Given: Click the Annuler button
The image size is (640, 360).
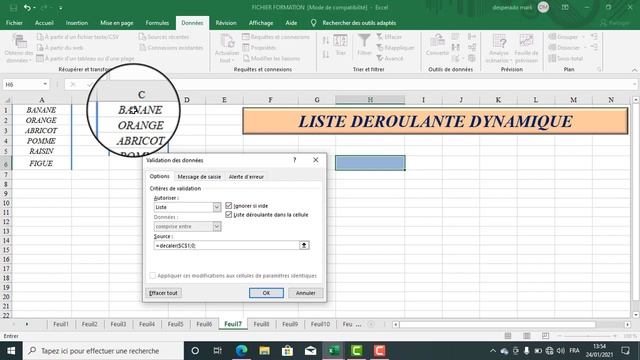Looking at the screenshot, I should coord(305,293).
